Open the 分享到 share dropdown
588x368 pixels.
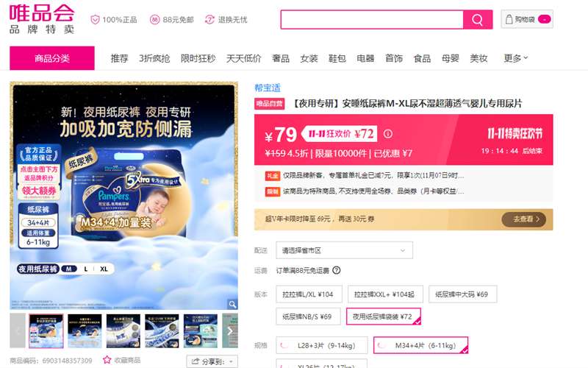(x=212, y=361)
